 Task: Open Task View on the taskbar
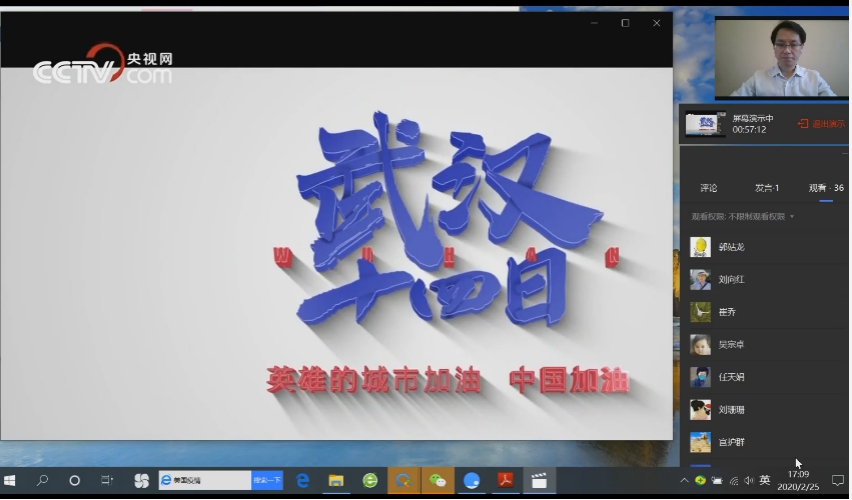[x=107, y=481]
